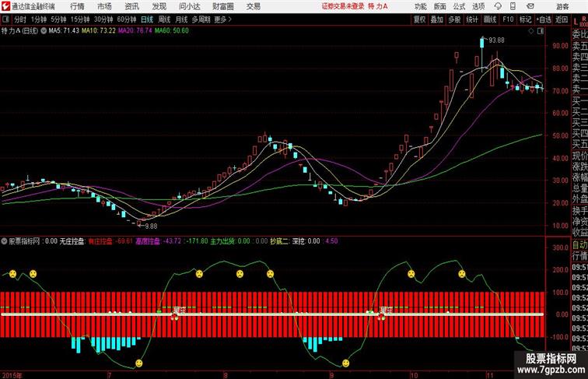The width and height of the screenshot is (588, 379).
Task: Click 游客 guest account label
Action: pos(562,6)
